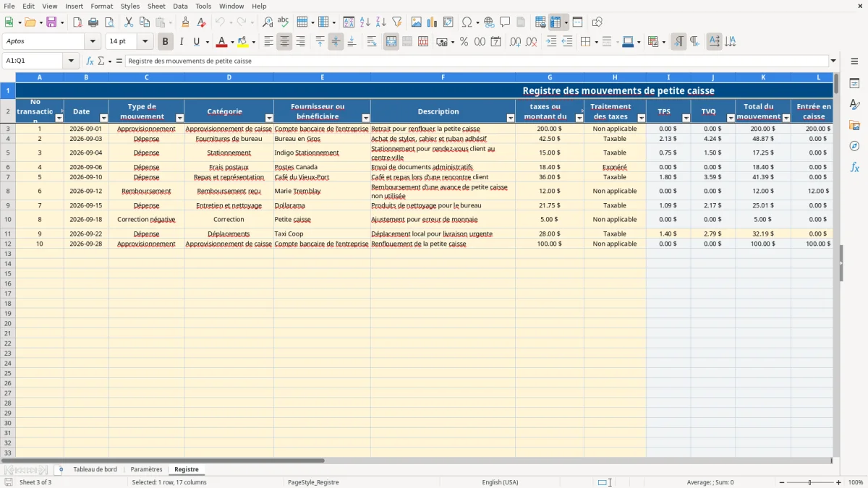Open the sidebar Navigator panel

point(854,147)
